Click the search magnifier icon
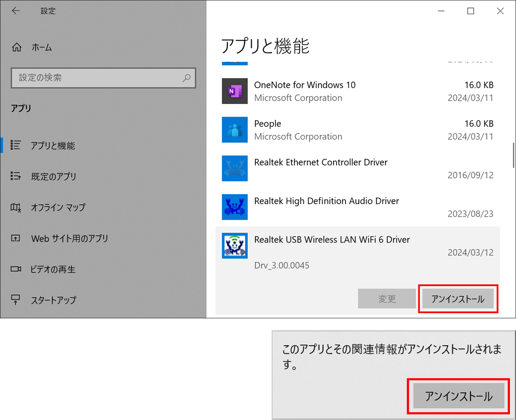 click(x=186, y=78)
